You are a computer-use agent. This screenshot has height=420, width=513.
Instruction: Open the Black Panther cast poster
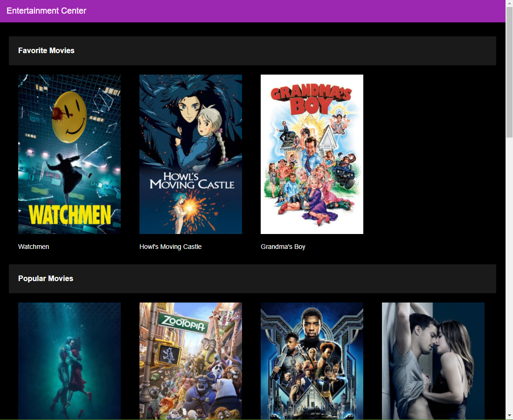click(x=312, y=361)
